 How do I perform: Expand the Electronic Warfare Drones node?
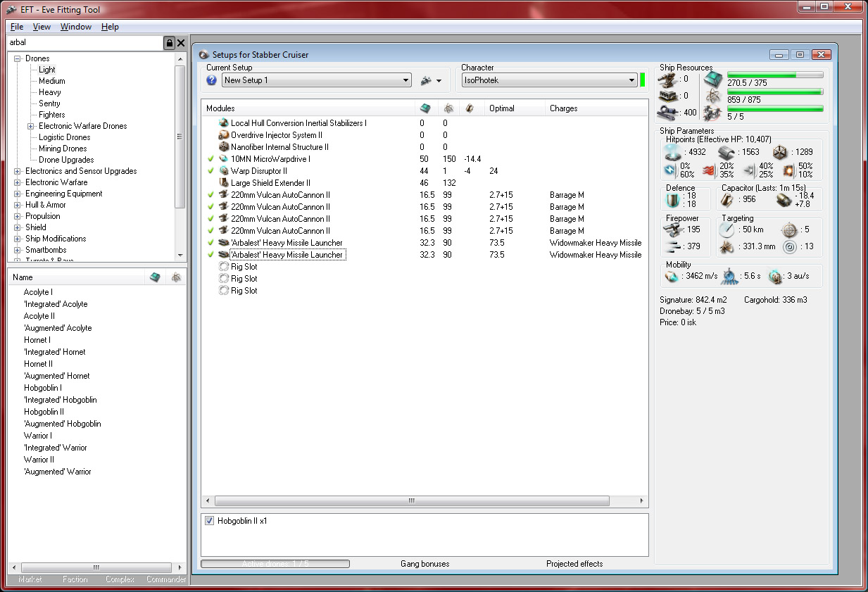pos(31,126)
